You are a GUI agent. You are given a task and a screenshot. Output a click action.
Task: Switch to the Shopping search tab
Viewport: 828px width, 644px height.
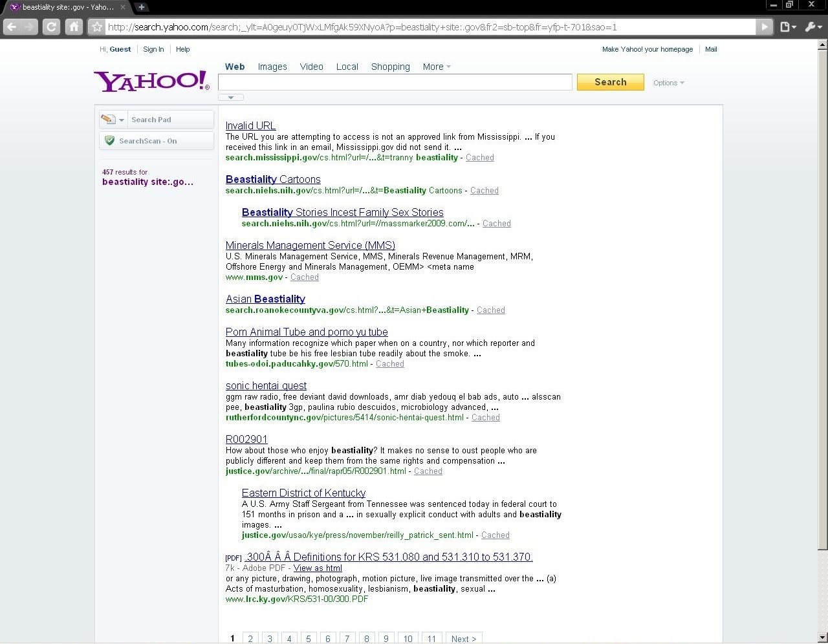[x=391, y=67]
